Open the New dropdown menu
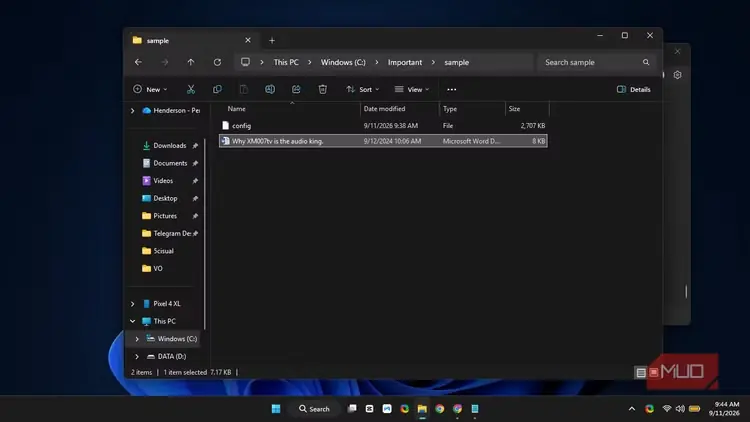Viewport: 750px width, 422px height. click(150, 89)
